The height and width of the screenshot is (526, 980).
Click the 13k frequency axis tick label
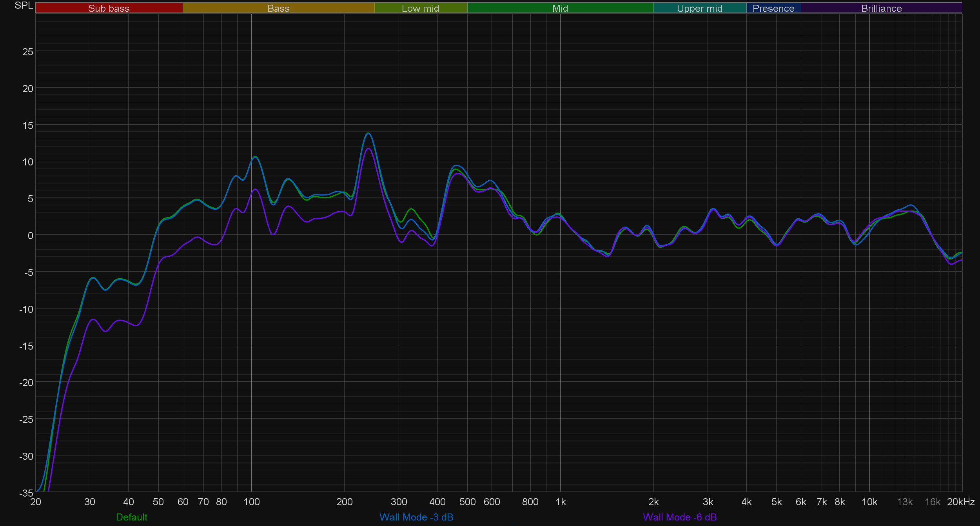coord(905,502)
